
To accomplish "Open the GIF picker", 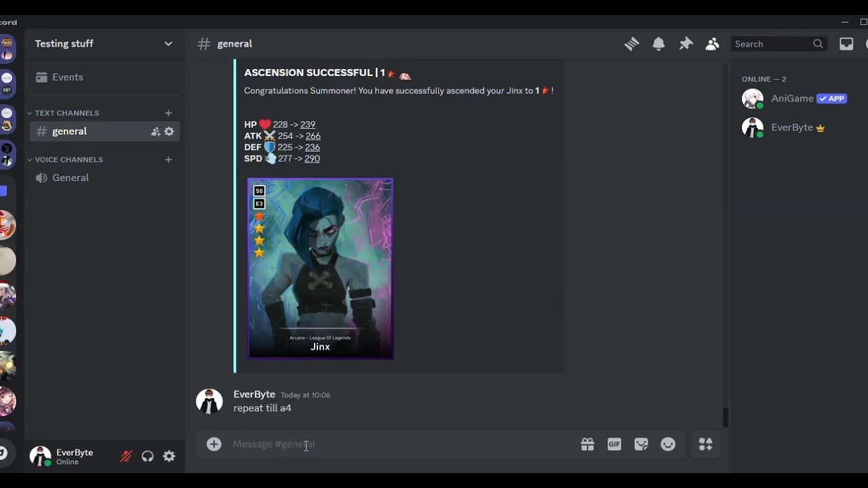I will 614,445.
